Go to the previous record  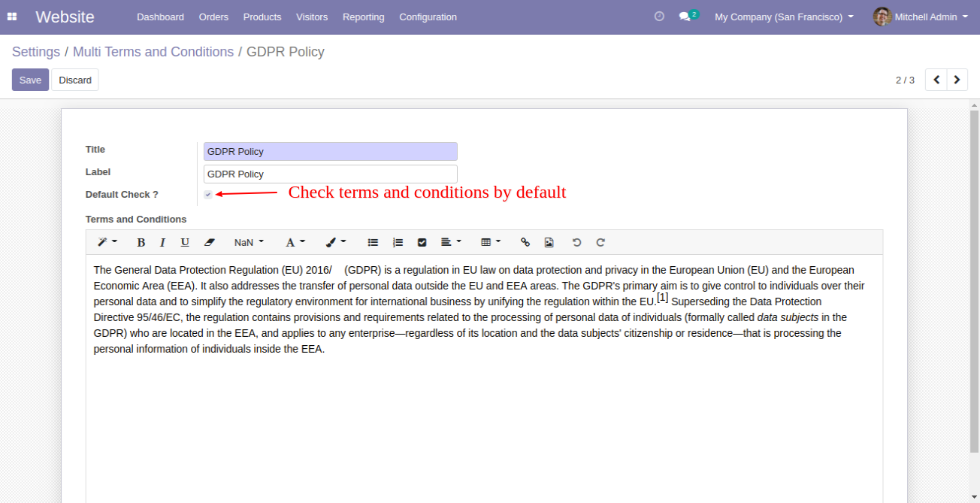936,80
